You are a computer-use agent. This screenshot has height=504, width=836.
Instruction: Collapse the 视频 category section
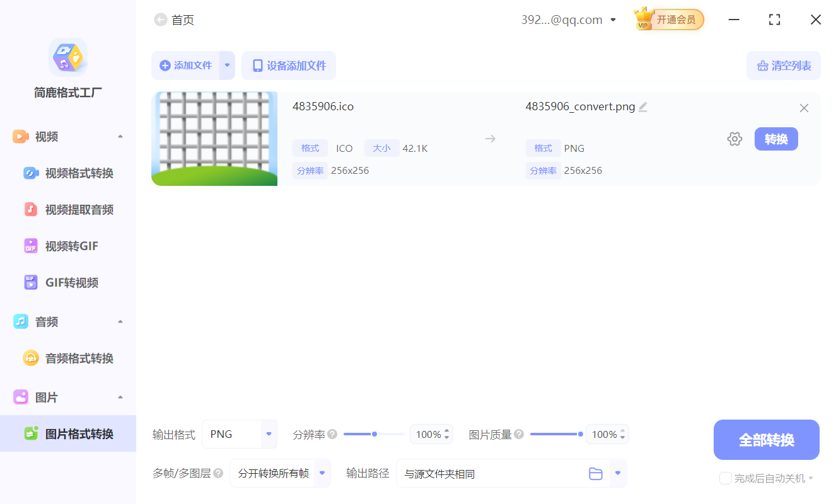[120, 136]
